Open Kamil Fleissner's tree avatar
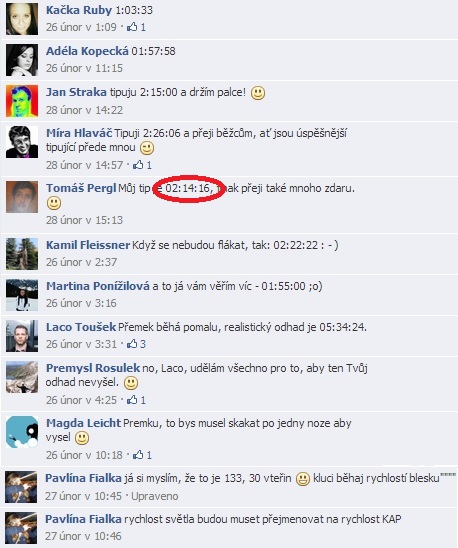The image size is (458, 548). pyautogui.click(x=22, y=254)
